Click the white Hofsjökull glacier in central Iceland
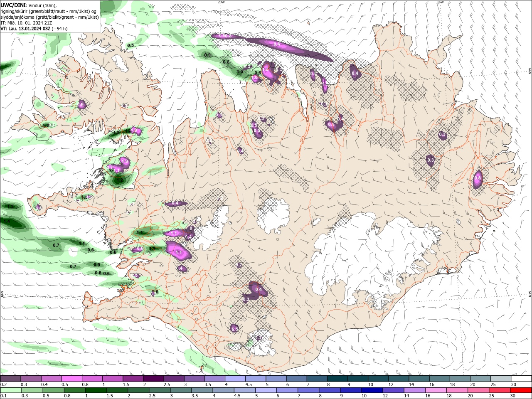 pos(273,215)
